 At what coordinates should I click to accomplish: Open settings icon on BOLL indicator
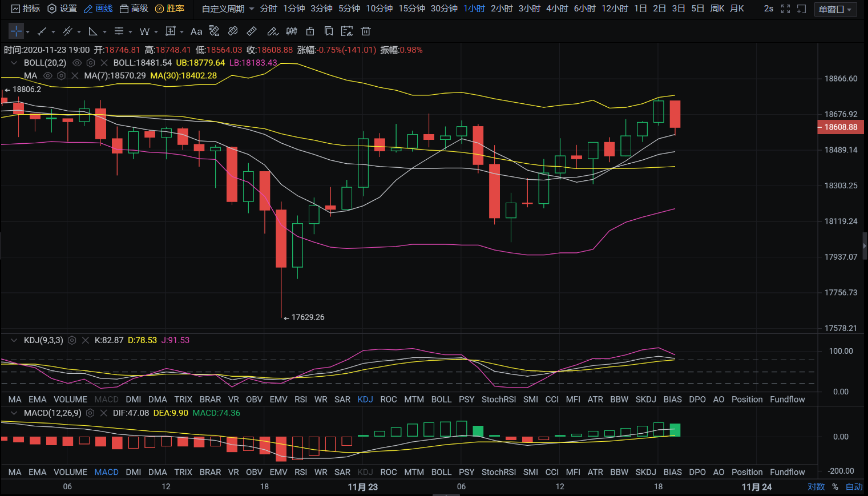pos(90,63)
